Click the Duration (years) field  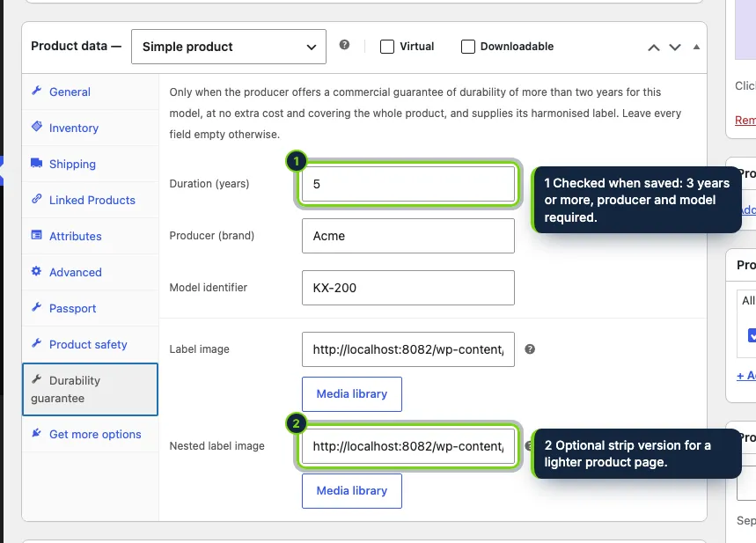click(408, 184)
